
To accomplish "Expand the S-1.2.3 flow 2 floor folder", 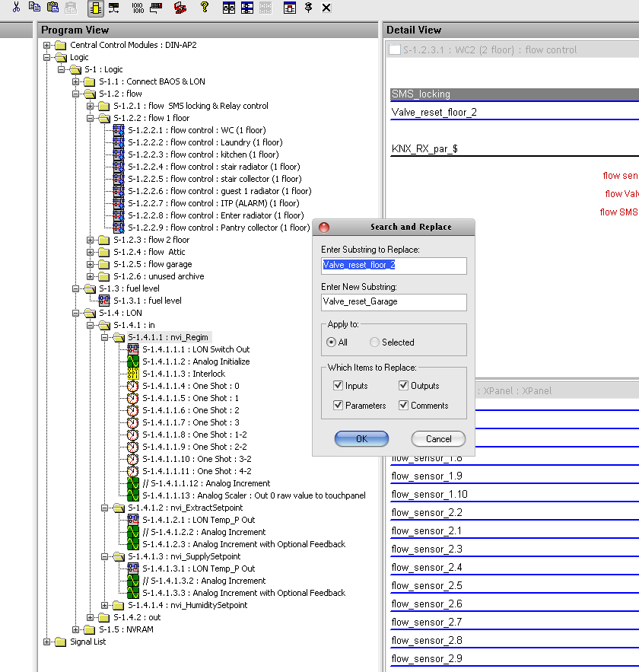I will coord(91,240).
